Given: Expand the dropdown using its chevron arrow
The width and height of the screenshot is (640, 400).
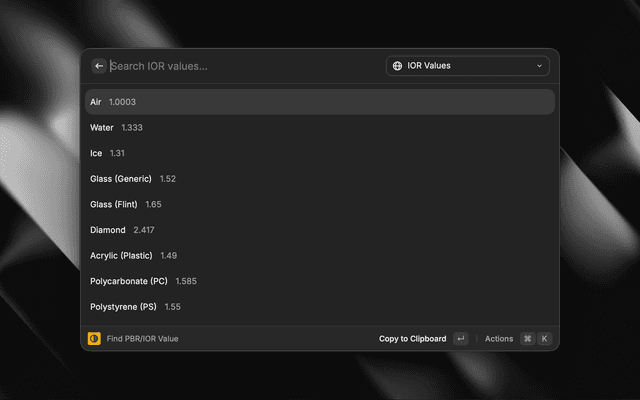Looking at the screenshot, I should point(540,66).
